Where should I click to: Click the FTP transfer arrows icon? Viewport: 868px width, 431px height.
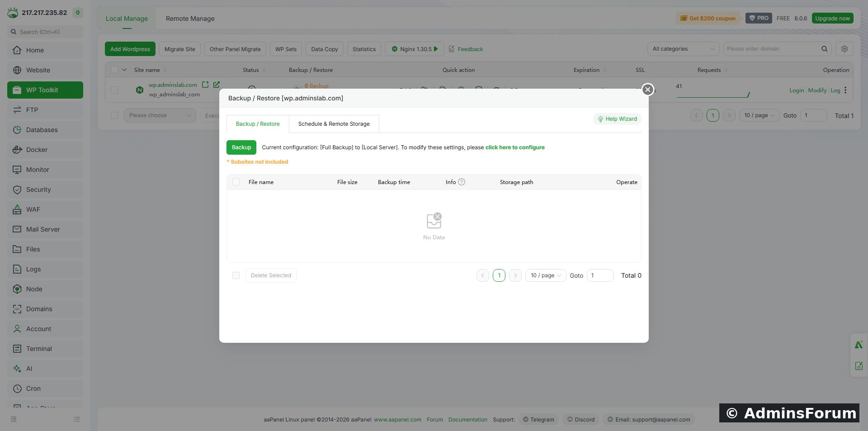[17, 110]
